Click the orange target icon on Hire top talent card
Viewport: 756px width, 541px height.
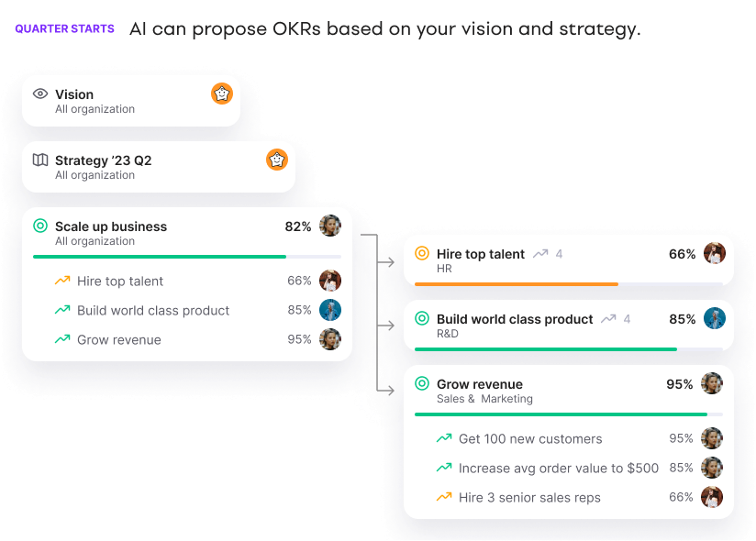(422, 253)
